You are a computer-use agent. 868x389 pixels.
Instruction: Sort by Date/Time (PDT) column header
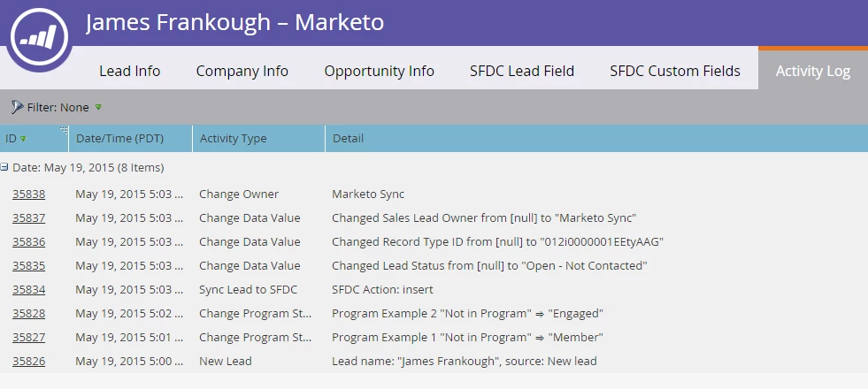tap(131, 138)
